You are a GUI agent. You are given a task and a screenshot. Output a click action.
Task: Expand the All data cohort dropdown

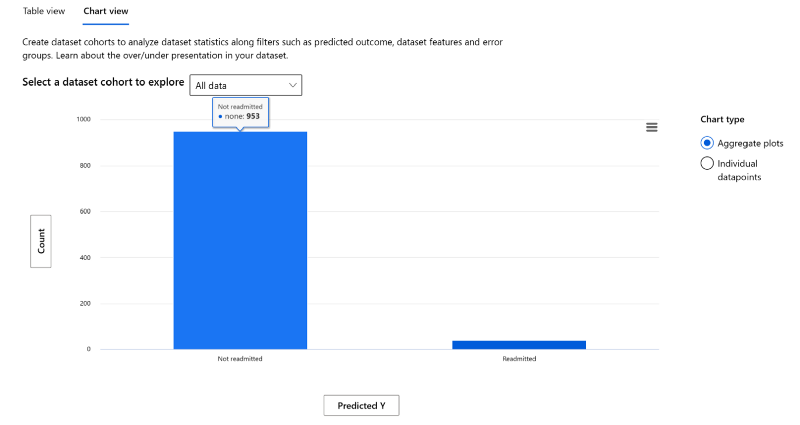point(245,85)
